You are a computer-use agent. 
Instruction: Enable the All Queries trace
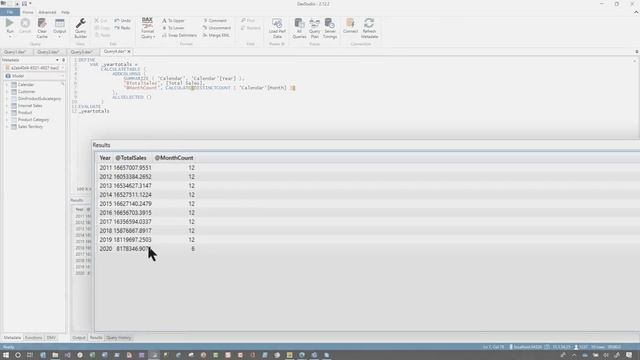point(299,28)
